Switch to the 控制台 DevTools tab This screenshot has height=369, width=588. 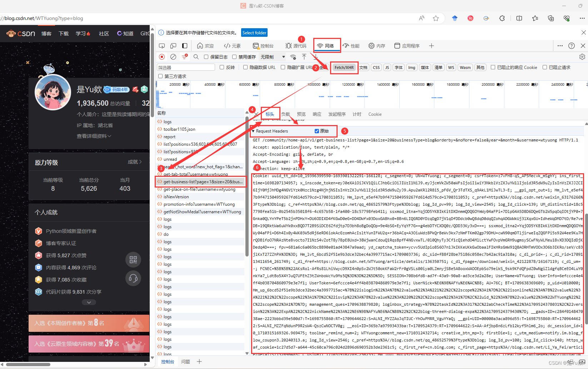(x=263, y=46)
